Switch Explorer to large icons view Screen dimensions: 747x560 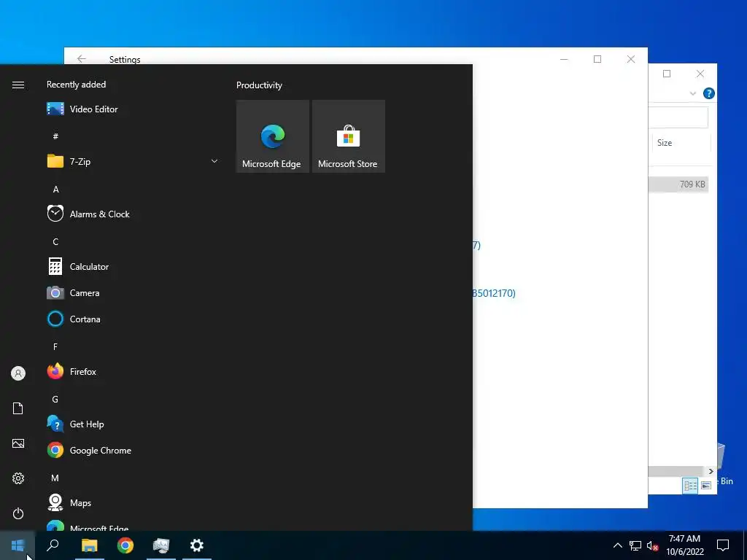coord(706,485)
